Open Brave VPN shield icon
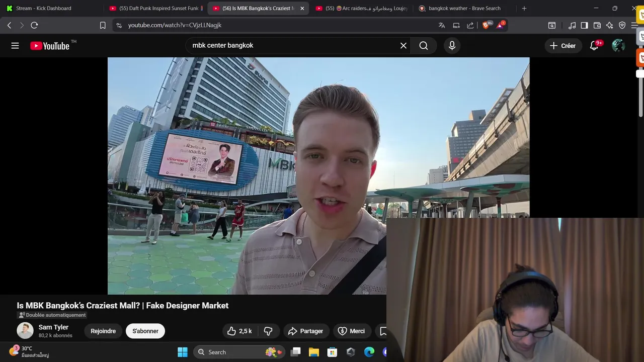Screen dimensions: 644x362 [622, 25]
